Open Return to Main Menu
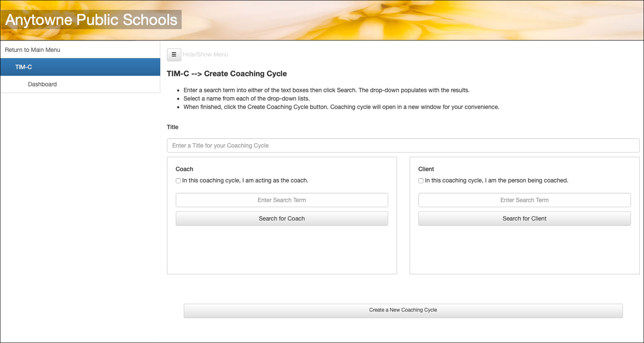The image size is (644, 343). click(x=80, y=50)
